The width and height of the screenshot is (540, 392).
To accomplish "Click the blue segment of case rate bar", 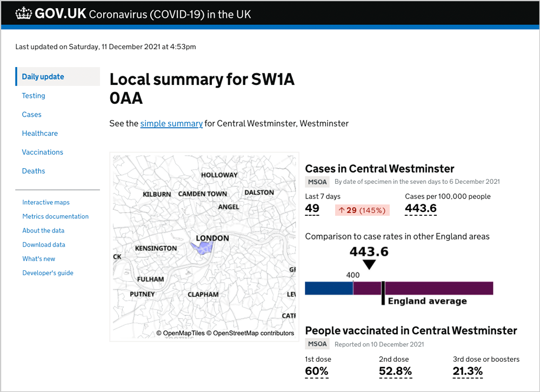I will (329, 288).
